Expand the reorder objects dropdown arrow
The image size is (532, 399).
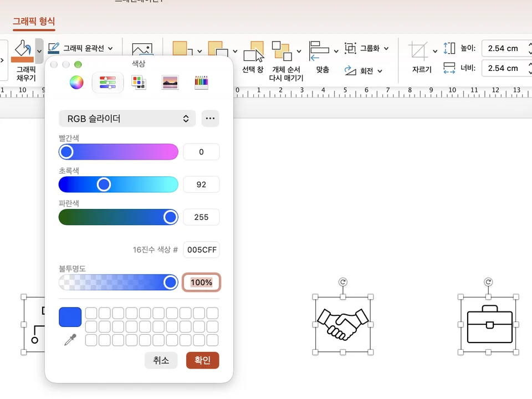pos(299,51)
